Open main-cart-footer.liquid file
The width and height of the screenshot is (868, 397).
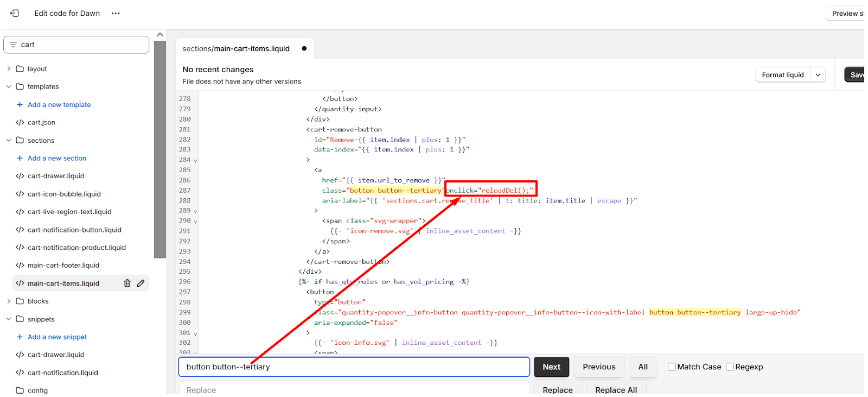coord(63,265)
